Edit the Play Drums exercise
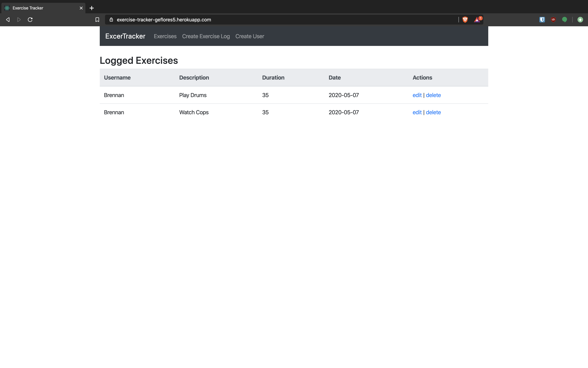This screenshot has width=588, height=368. tap(417, 95)
